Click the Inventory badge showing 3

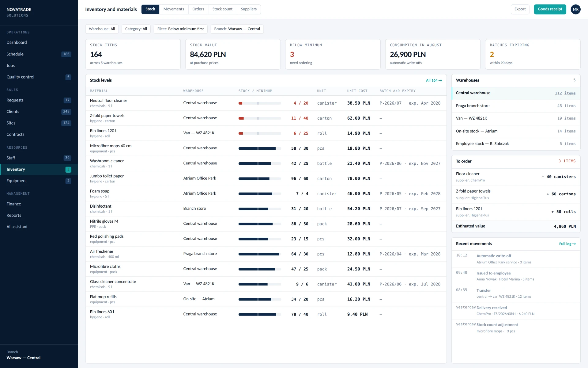68,169
